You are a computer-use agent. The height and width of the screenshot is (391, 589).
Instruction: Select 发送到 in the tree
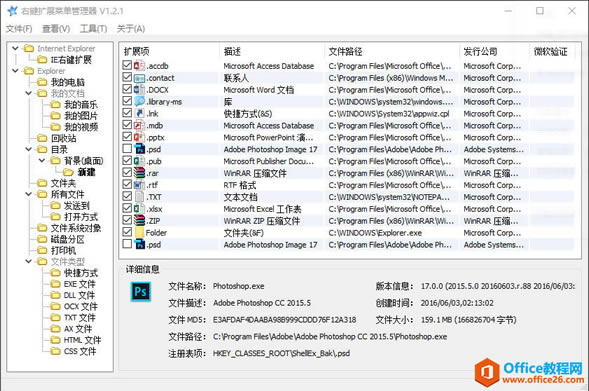point(77,206)
